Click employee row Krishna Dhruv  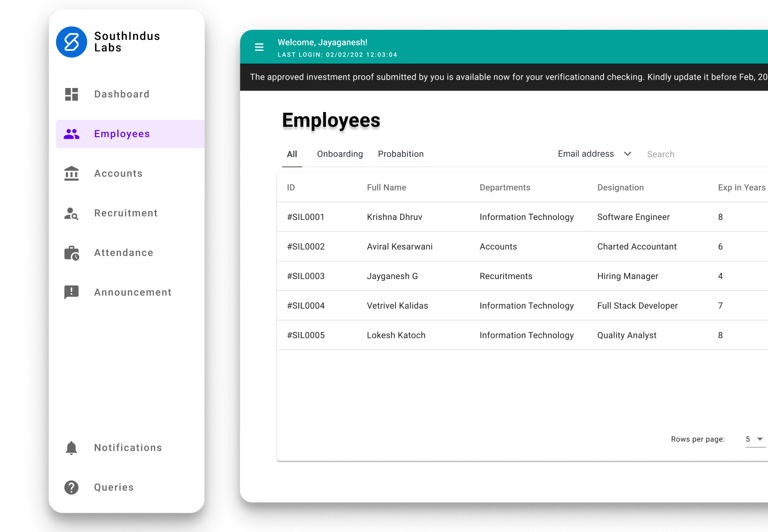click(394, 217)
